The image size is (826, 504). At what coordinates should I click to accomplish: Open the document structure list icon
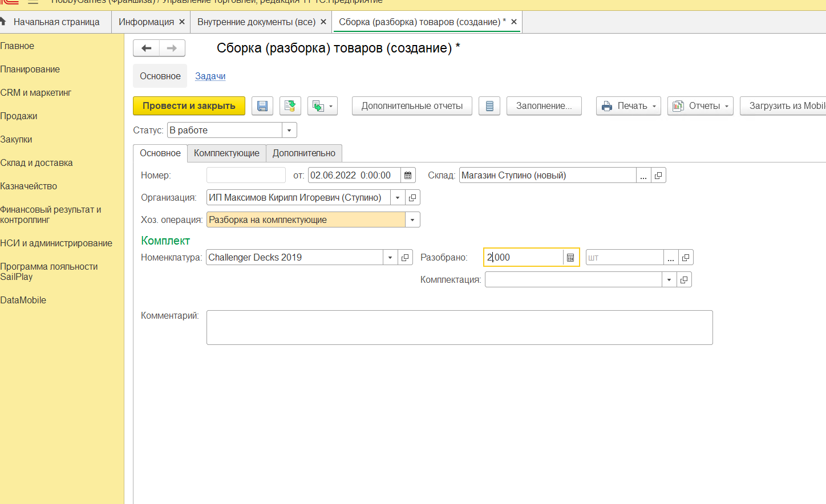[x=489, y=106]
